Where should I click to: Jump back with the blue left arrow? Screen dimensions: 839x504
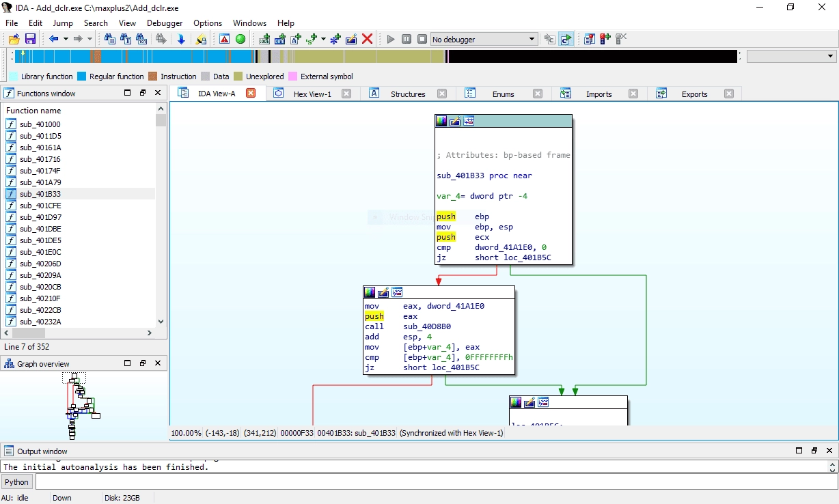53,39
